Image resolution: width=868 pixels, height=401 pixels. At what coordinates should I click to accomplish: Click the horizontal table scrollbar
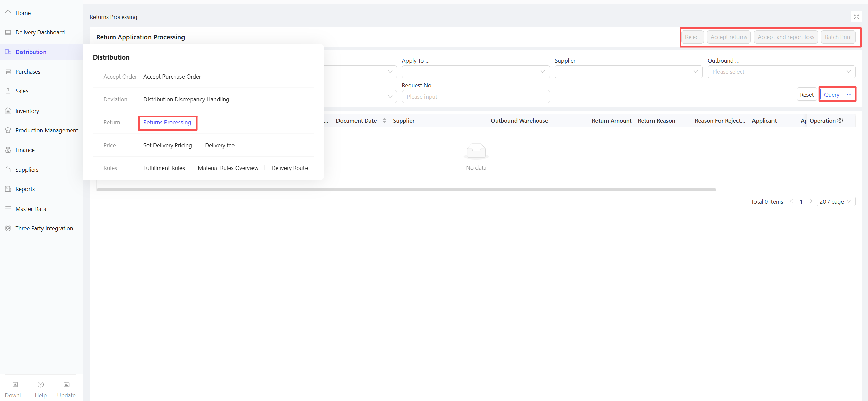(406, 190)
